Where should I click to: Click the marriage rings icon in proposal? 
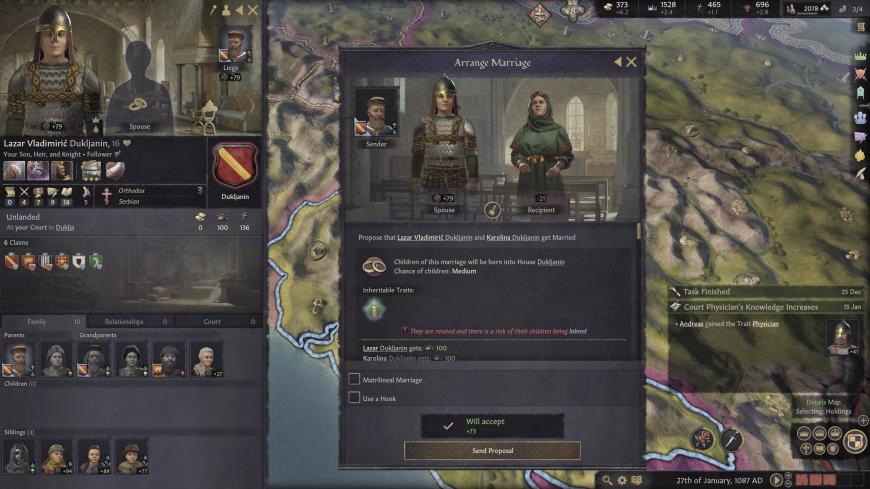373,266
